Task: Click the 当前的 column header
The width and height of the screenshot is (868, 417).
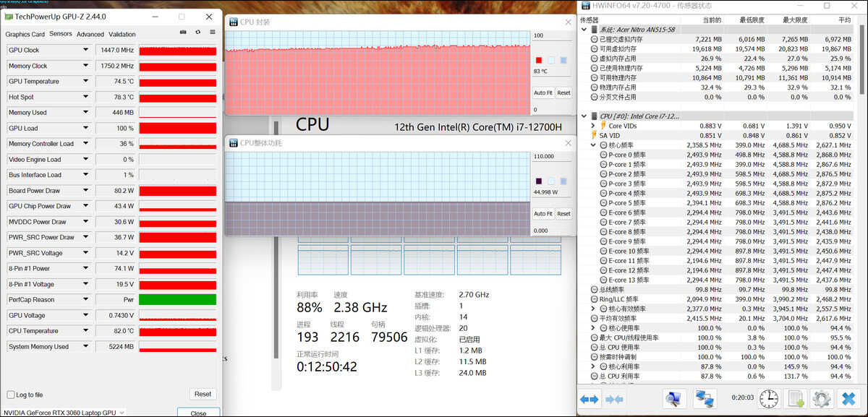Action: (x=711, y=20)
